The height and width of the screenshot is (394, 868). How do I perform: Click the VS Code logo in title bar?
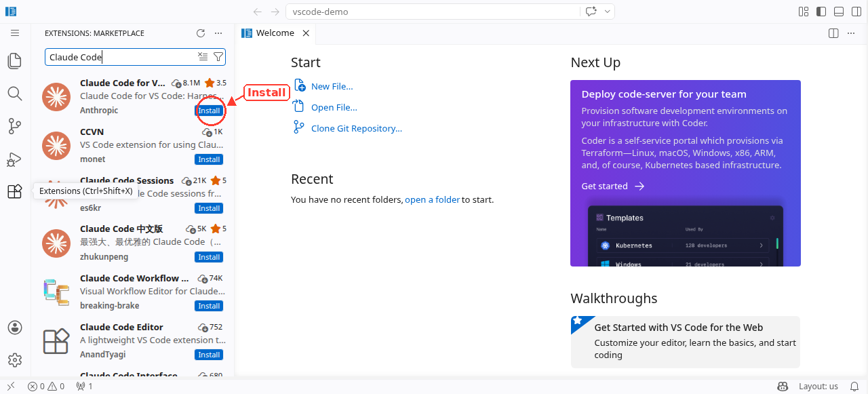(11, 12)
